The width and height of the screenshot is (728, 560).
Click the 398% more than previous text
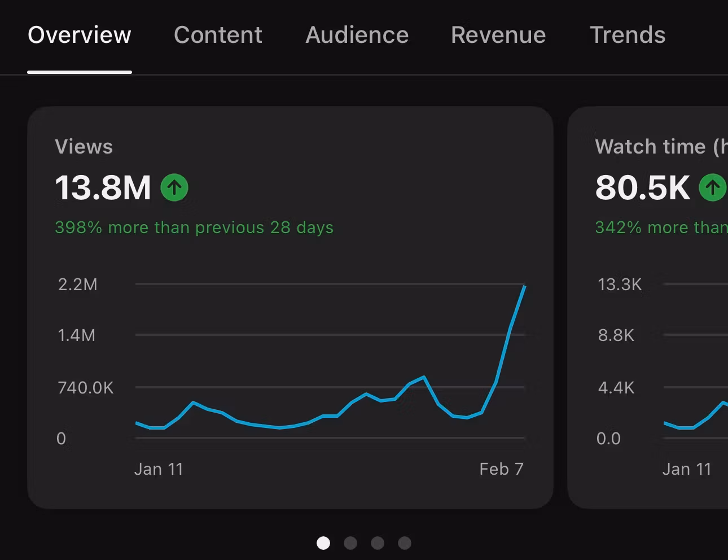pos(194,228)
